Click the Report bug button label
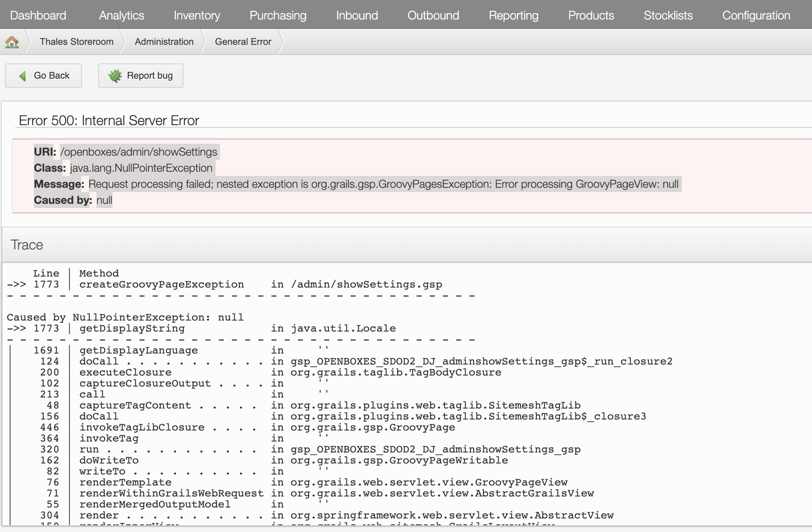The height and width of the screenshot is (532, 812). tap(150, 76)
